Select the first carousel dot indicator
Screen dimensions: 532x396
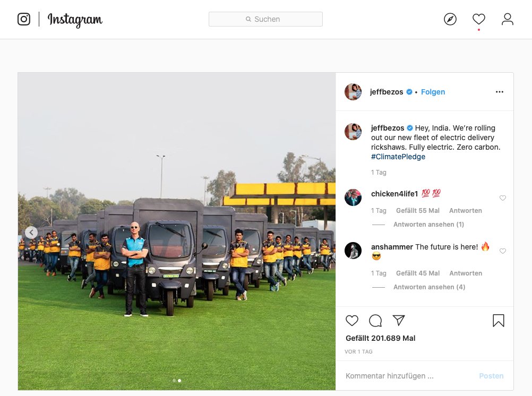click(x=174, y=381)
